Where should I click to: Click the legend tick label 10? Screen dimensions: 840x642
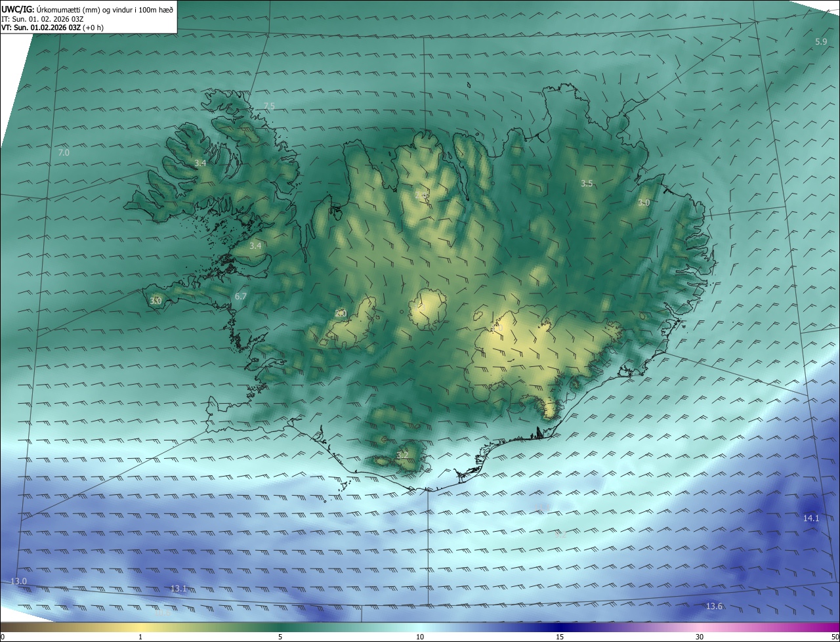(x=420, y=637)
